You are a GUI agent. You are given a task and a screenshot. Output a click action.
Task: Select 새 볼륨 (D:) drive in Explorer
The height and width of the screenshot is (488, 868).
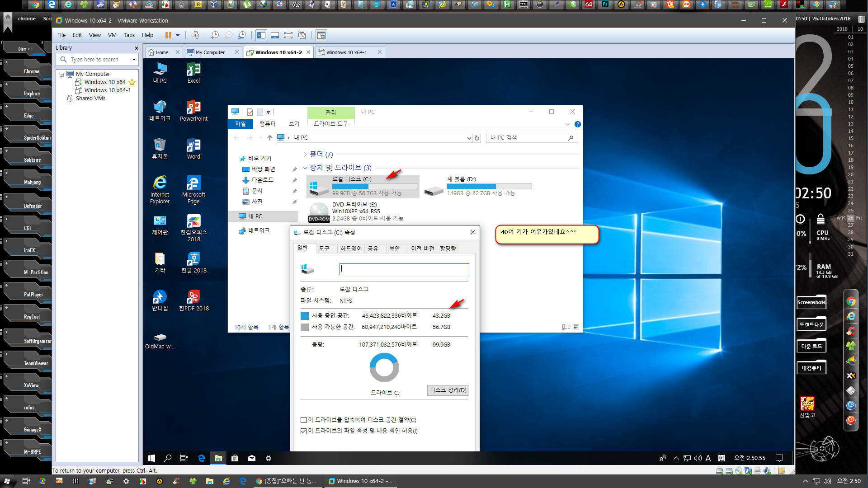coord(478,186)
